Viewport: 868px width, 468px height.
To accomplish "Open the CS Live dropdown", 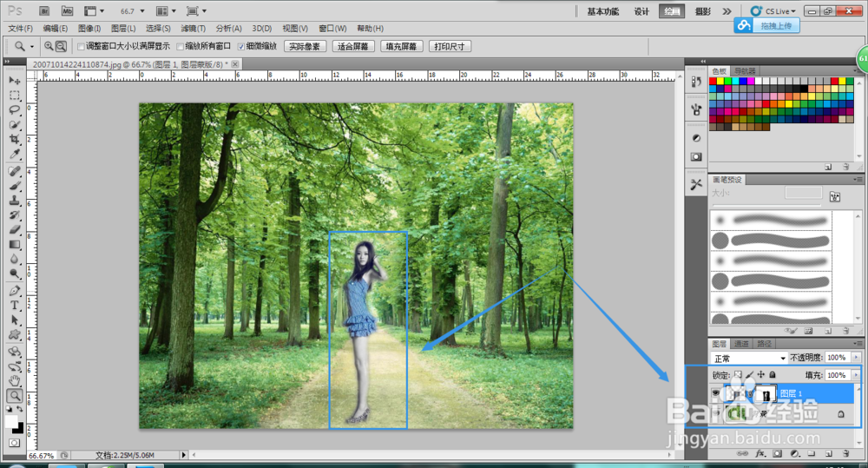I will (773, 11).
